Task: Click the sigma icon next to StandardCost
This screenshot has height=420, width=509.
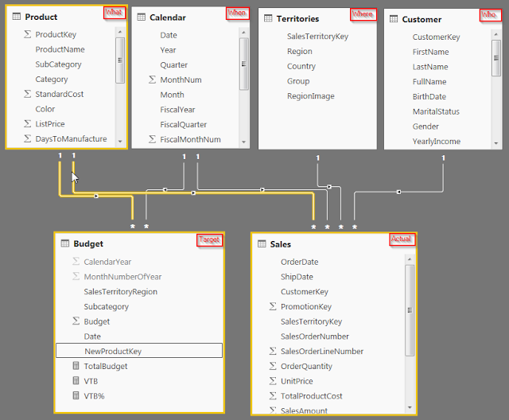Action: pos(28,94)
